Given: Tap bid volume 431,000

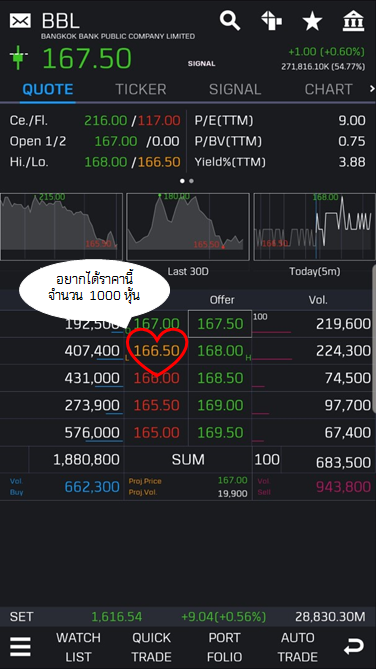Looking at the screenshot, I should 92,378.
